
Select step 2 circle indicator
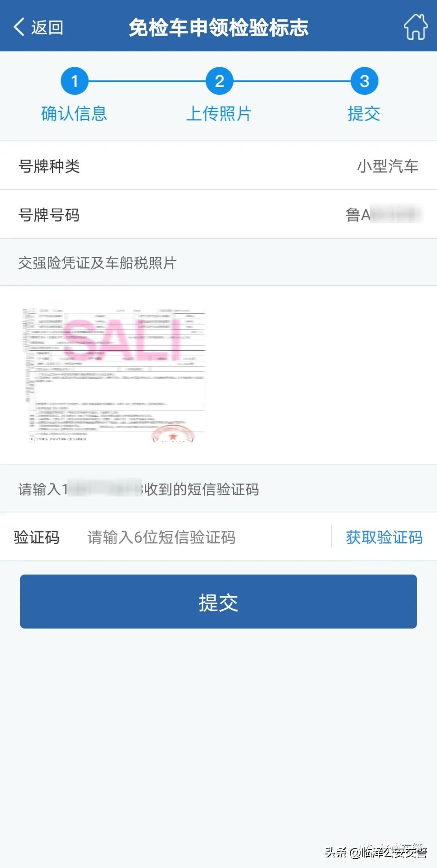click(x=219, y=81)
